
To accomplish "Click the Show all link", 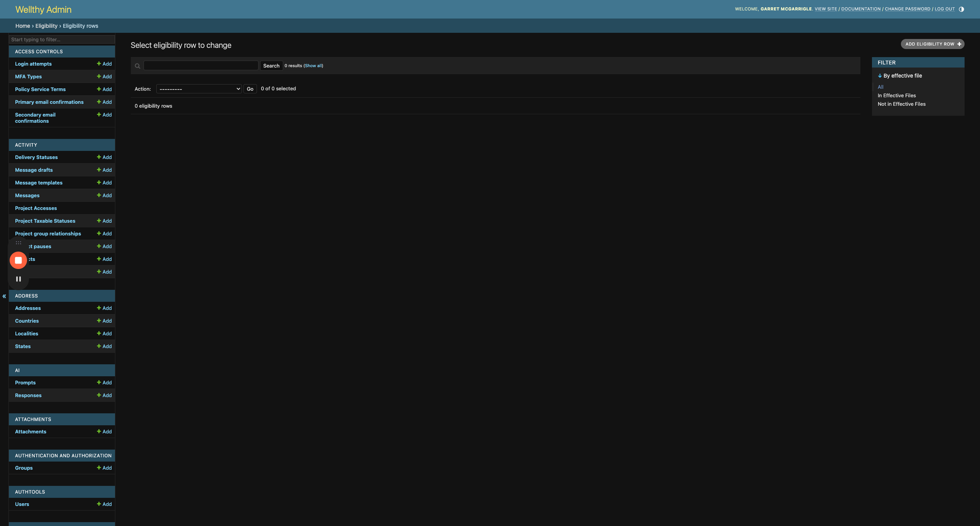I will click(x=313, y=66).
